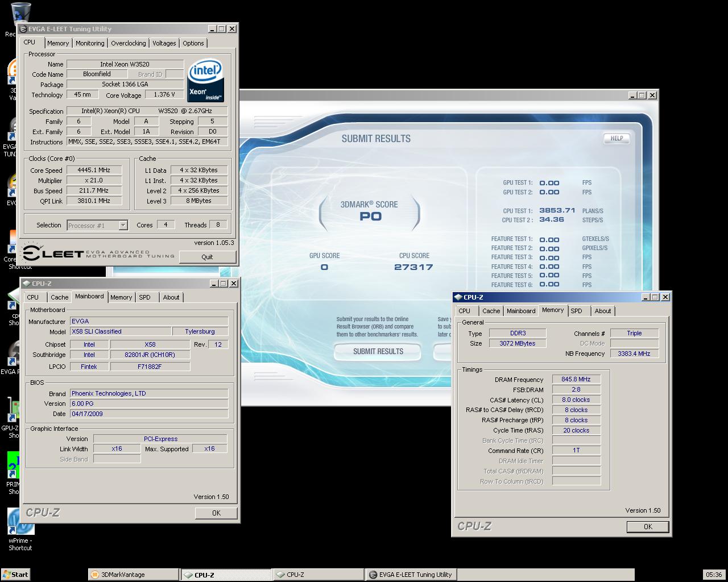
Task: Open the Overclocking tab in E-LEET
Action: tap(128, 43)
